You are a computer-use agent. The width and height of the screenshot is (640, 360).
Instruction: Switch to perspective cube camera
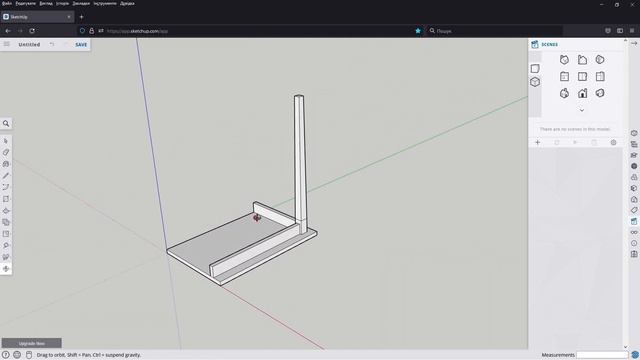(x=535, y=82)
